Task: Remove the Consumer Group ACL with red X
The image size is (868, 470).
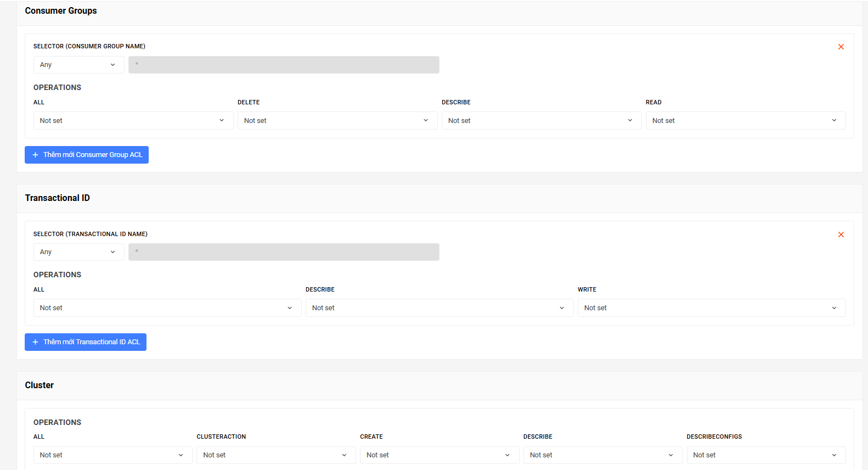Action: tap(841, 47)
